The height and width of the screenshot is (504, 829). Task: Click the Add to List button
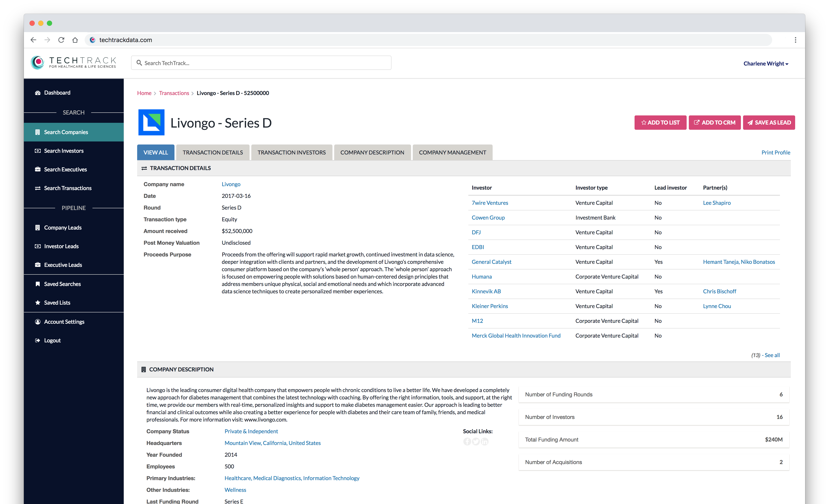pos(660,122)
